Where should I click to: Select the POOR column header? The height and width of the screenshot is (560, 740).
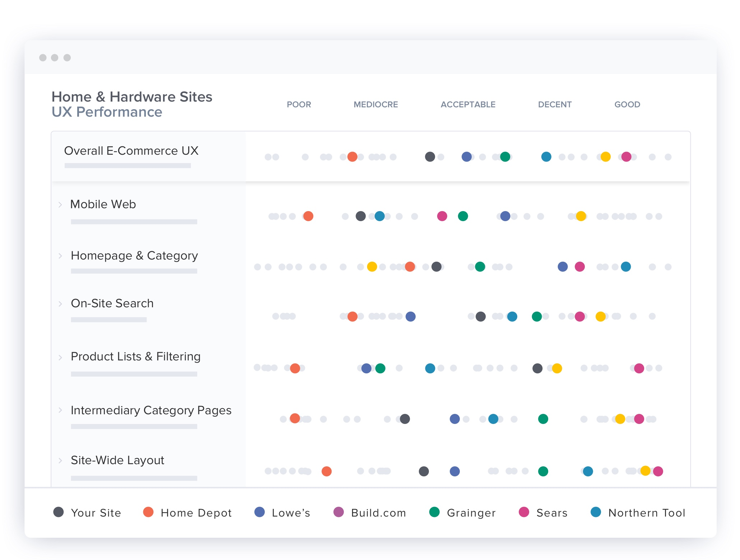click(299, 104)
